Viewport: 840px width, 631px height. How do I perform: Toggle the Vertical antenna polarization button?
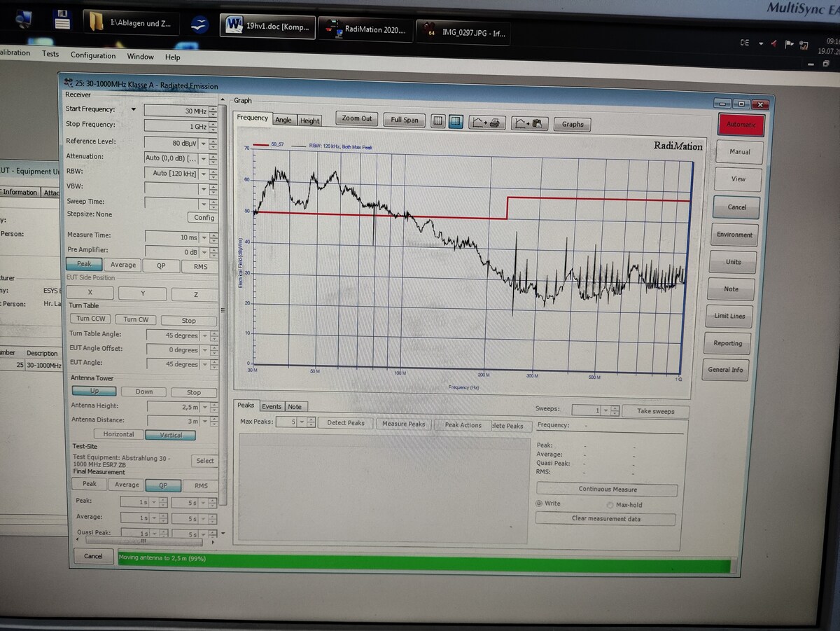[x=171, y=435]
